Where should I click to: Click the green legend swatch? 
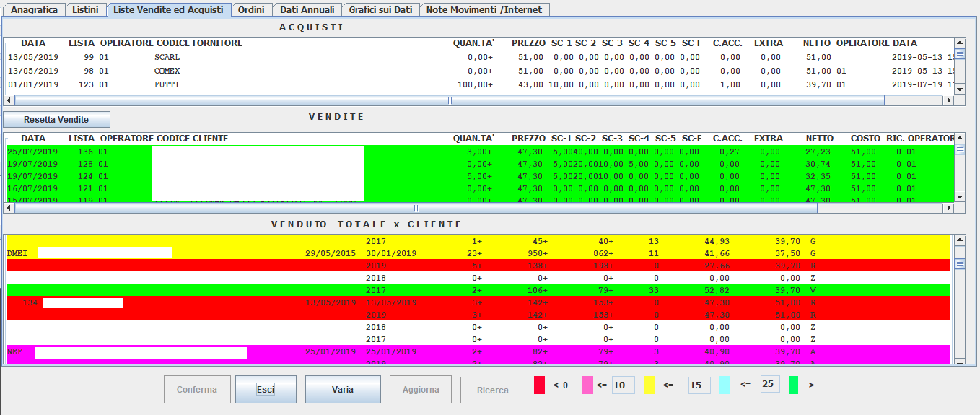tap(793, 385)
